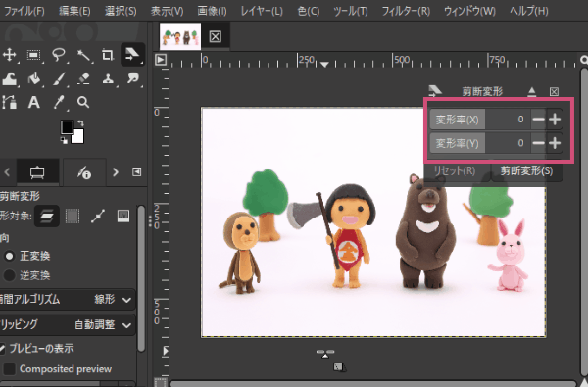Screen dimensions: 588x387
Task: Decrease 変形率(X) with minus button
Action: pyautogui.click(x=538, y=120)
